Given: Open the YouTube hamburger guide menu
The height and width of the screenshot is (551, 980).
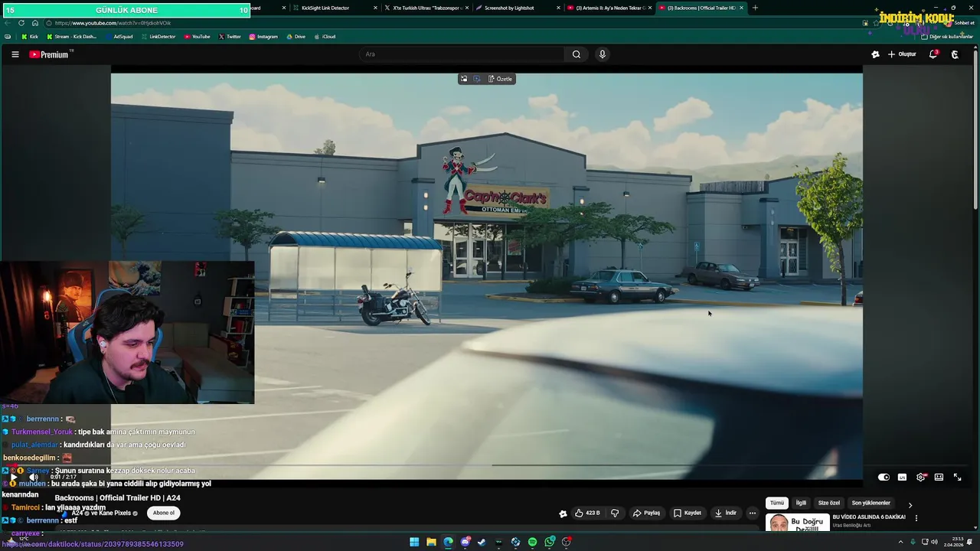Looking at the screenshot, I should click(x=15, y=54).
